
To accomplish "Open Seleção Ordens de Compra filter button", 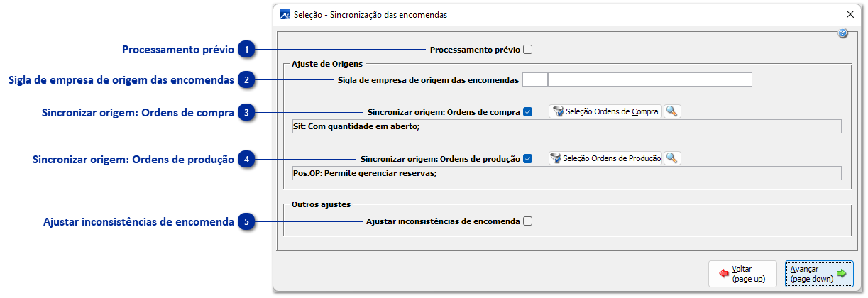I will (605, 111).
